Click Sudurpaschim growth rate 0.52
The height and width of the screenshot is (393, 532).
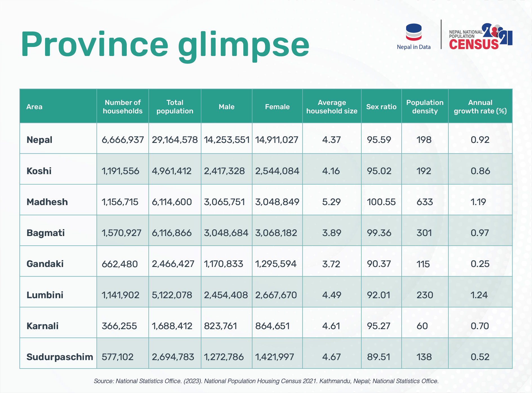tap(480, 357)
